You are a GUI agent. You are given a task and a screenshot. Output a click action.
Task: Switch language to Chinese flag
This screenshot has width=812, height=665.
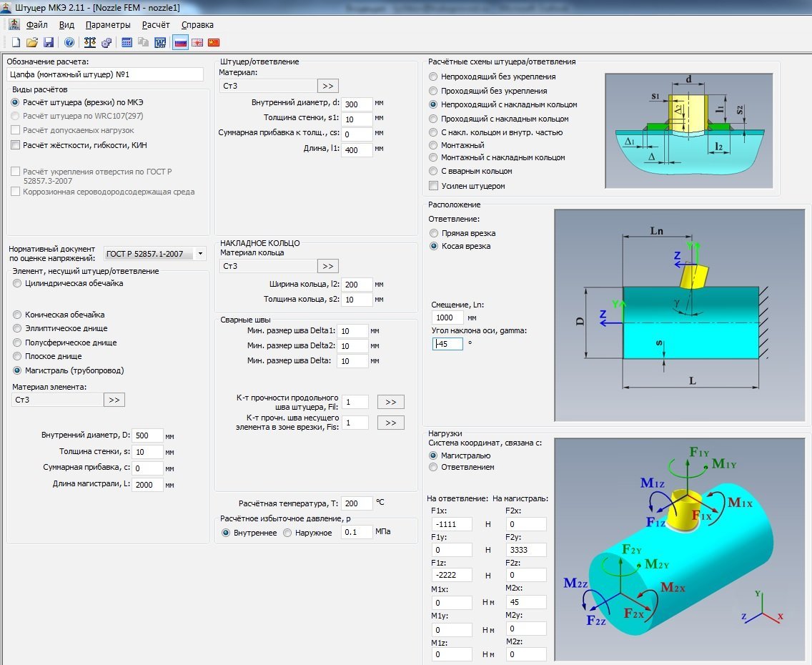point(214,42)
